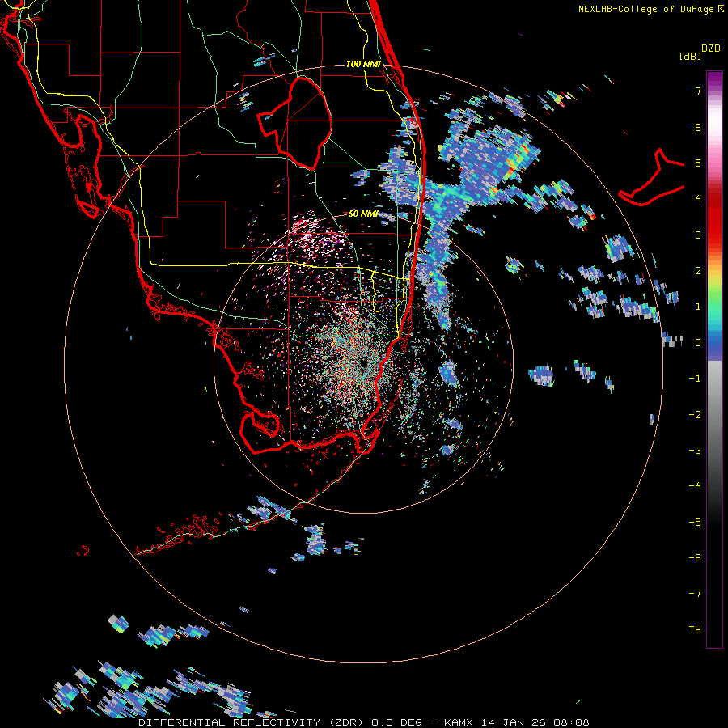Click the 6 value on the color scale

coord(698,127)
